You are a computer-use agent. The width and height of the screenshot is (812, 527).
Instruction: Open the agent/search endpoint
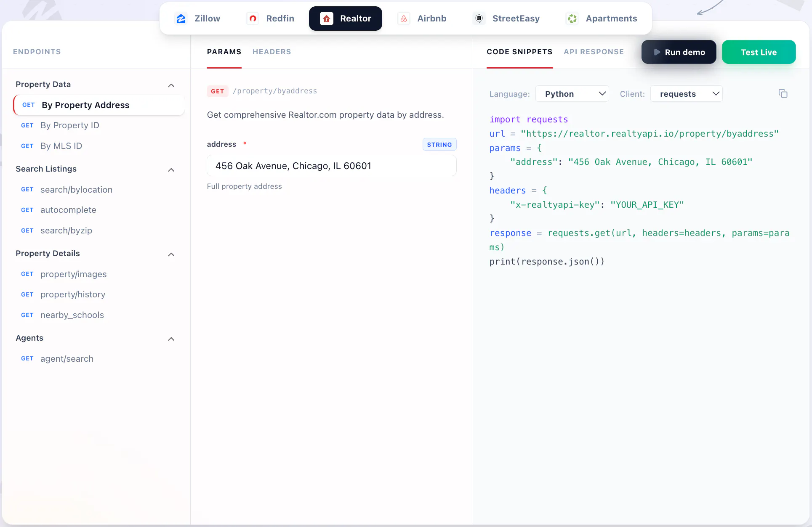coord(99,359)
